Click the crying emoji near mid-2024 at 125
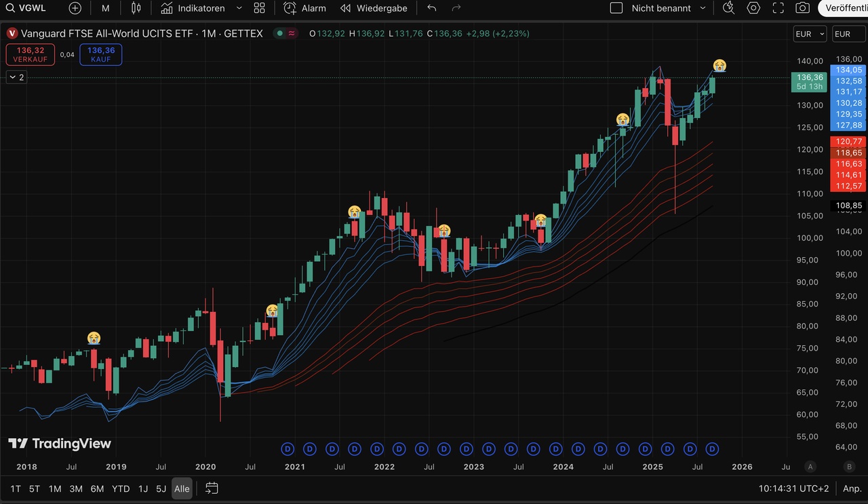 click(623, 119)
